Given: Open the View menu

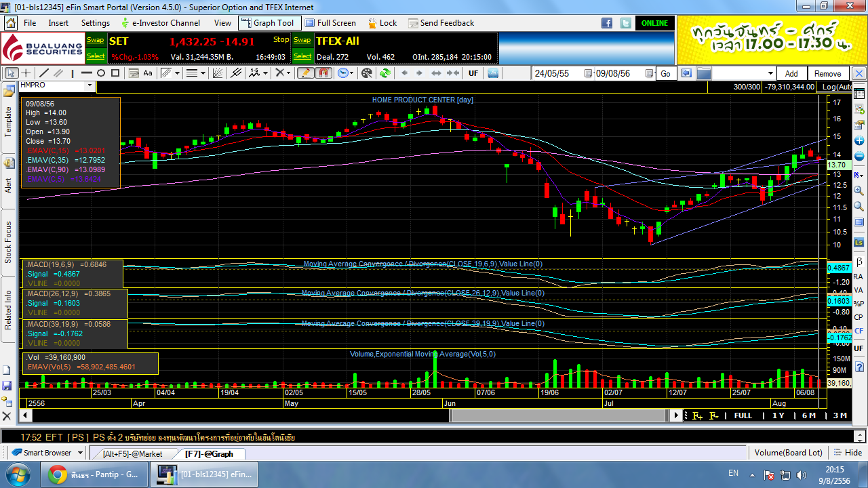Looking at the screenshot, I should tap(222, 23).
